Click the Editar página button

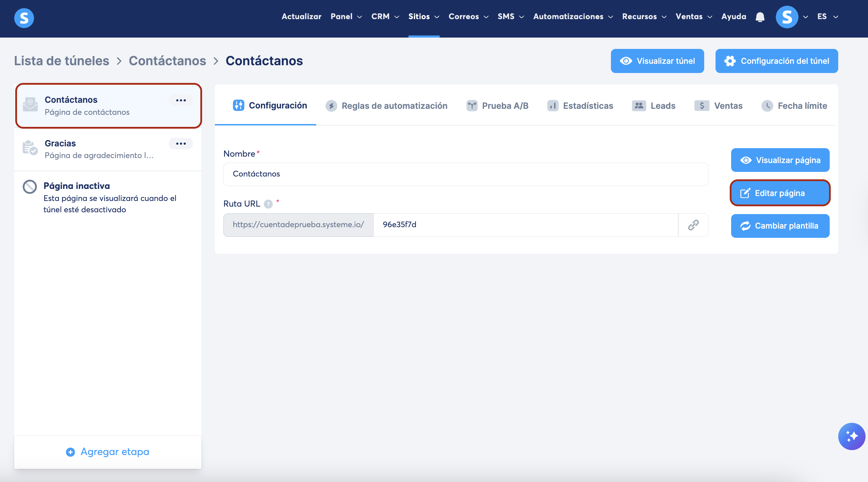780,193
